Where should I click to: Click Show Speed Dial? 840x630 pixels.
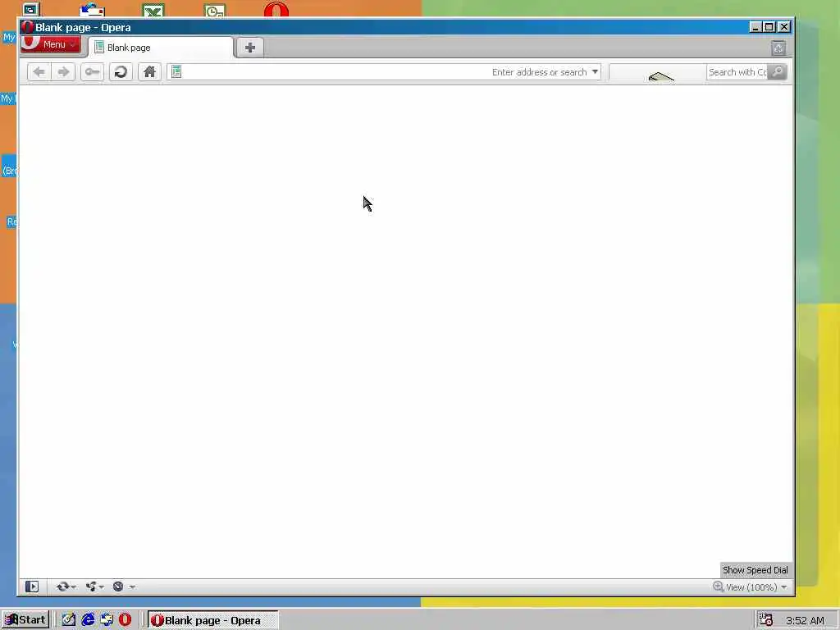click(x=755, y=570)
